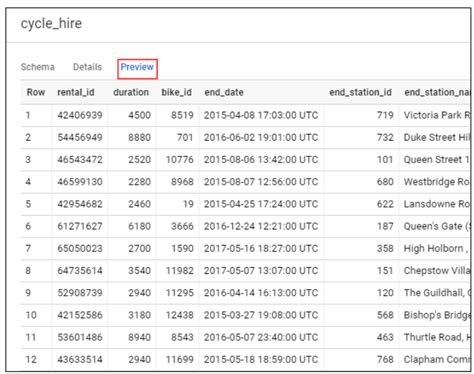Screen dimensions: 474x374
Task: Click duration value 2520
Action: click(x=139, y=160)
